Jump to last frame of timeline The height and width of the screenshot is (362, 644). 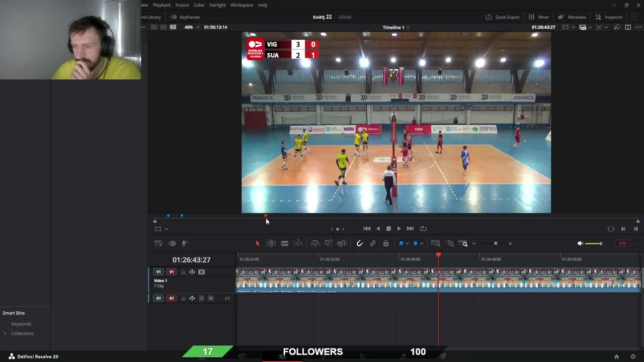pyautogui.click(x=410, y=228)
